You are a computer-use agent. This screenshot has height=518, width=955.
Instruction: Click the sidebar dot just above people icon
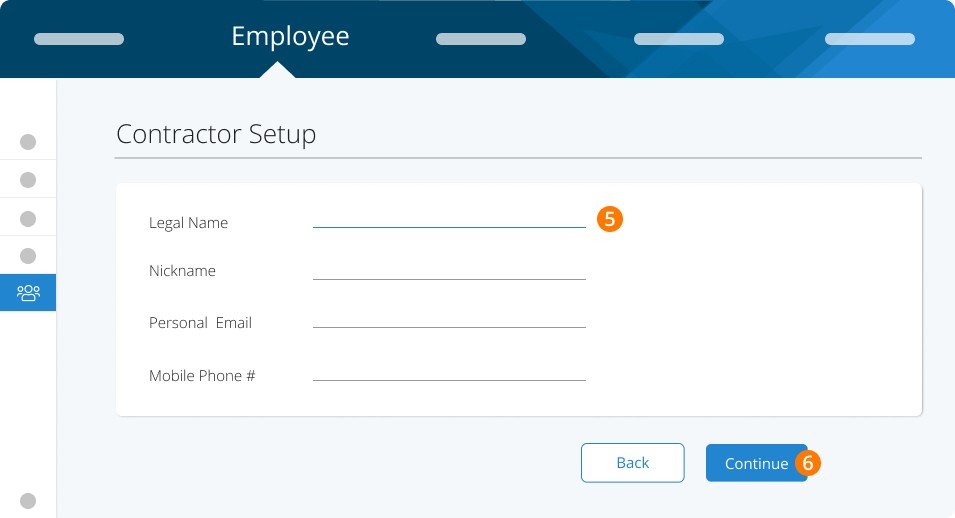28,256
